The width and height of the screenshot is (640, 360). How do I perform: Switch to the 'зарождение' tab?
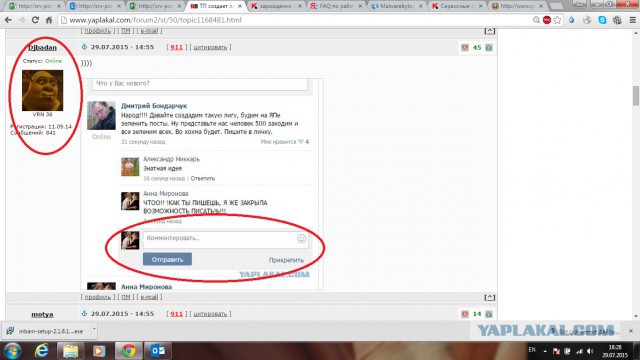tap(276, 6)
